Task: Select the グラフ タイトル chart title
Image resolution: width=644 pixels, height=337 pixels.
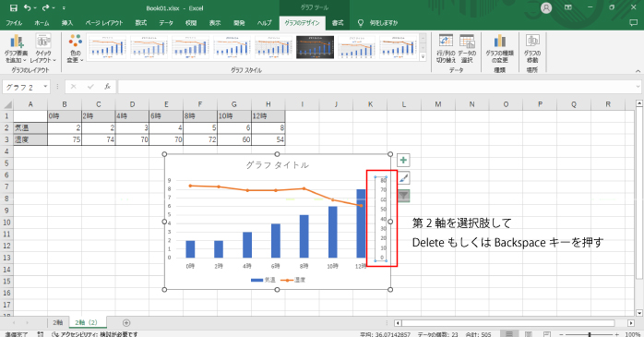Action: pyautogui.click(x=277, y=165)
